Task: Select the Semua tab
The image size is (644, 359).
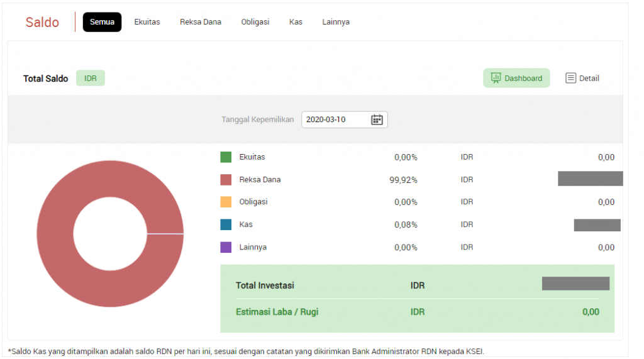Action: (102, 22)
